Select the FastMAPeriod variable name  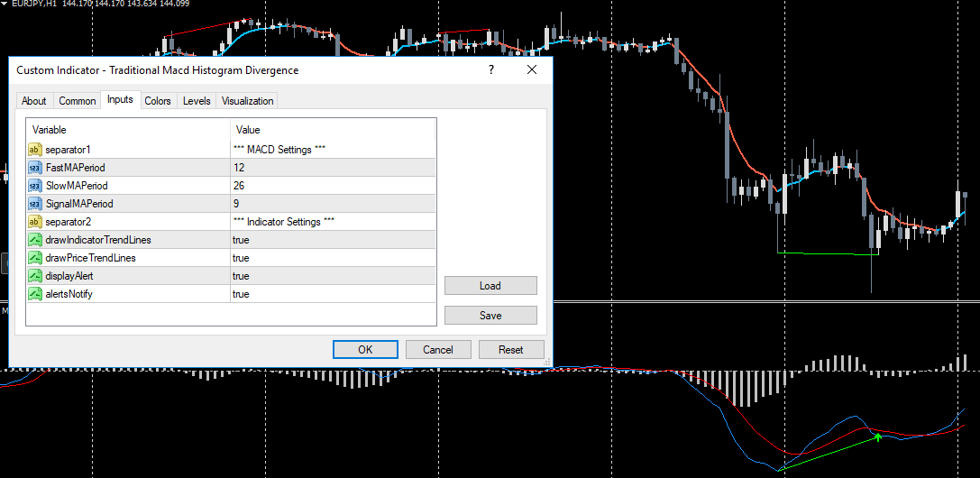(75, 168)
